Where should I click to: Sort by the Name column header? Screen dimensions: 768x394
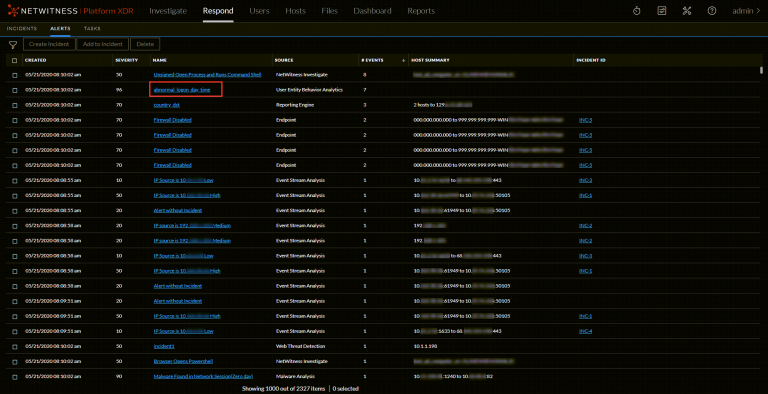pyautogui.click(x=160, y=60)
